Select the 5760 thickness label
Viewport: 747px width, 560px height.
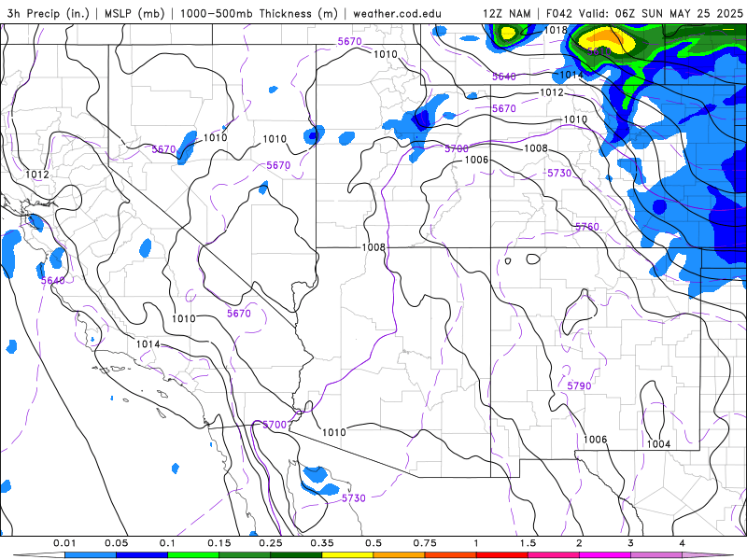pyautogui.click(x=587, y=227)
